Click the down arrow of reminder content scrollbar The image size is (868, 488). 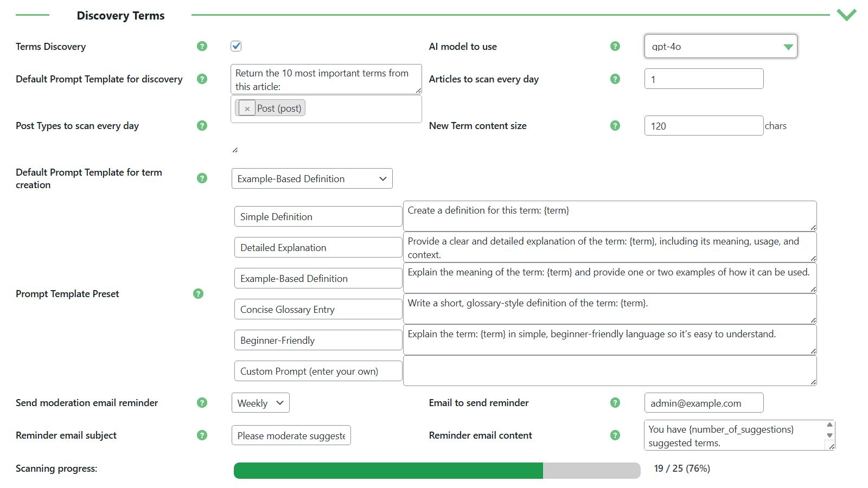829,435
